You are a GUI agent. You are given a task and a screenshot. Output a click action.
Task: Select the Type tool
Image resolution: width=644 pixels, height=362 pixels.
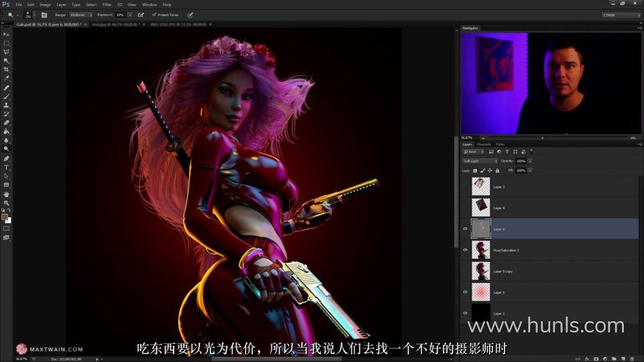pos(6,167)
